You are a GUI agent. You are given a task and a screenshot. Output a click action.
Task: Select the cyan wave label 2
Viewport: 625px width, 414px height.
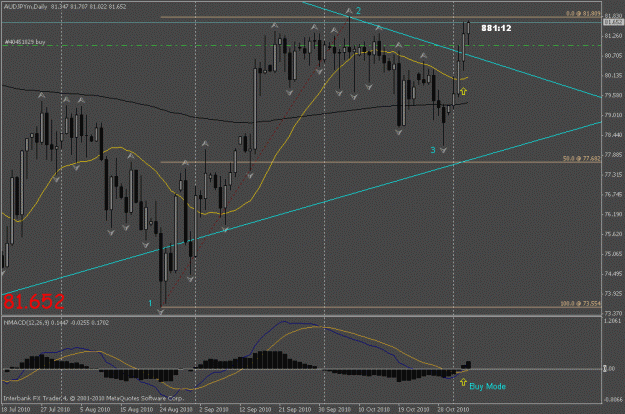click(x=358, y=11)
